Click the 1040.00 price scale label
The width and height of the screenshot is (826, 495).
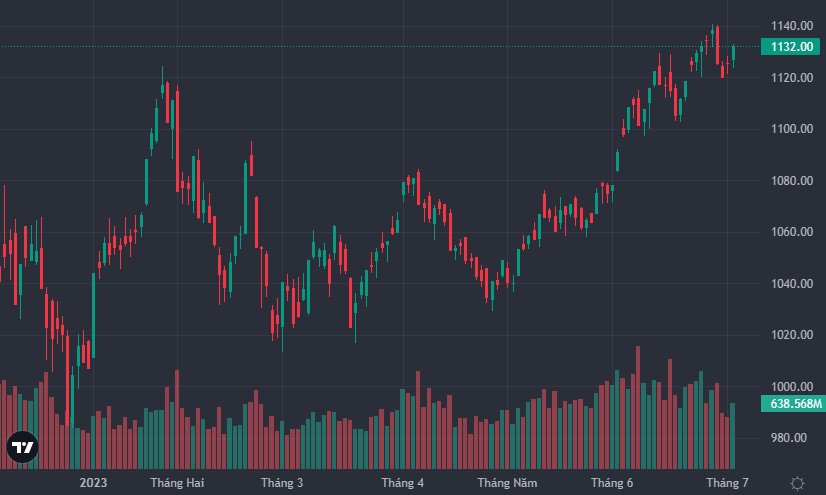[x=790, y=284]
